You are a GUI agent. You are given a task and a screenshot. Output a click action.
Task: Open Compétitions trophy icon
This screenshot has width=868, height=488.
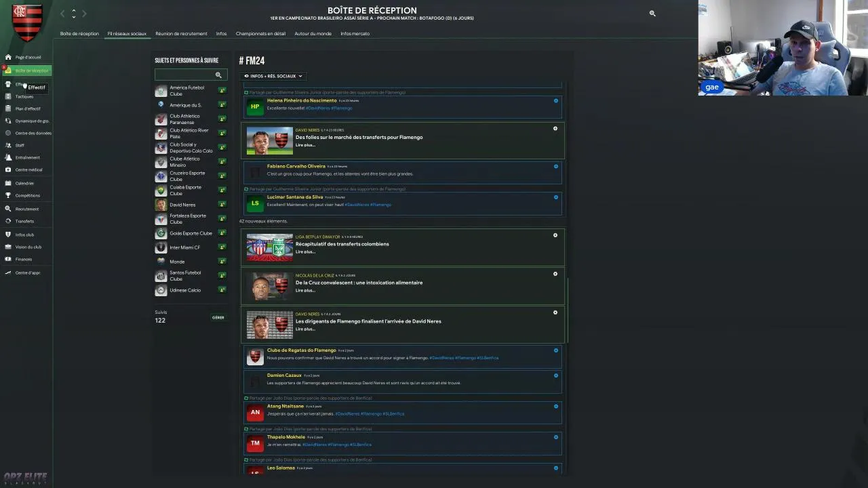(8, 195)
